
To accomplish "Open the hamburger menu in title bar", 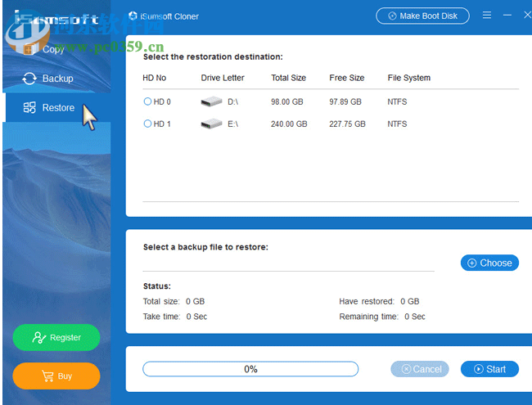I will click(x=487, y=15).
